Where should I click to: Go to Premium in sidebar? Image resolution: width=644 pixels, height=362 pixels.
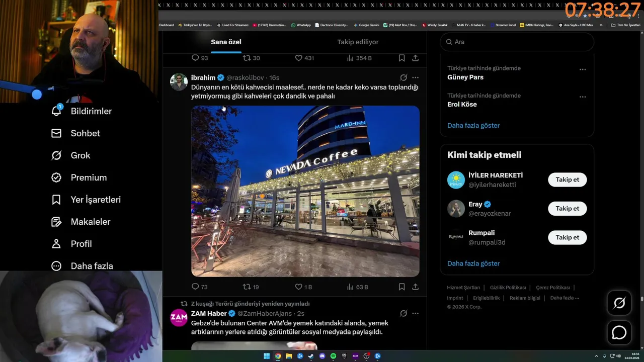click(x=79, y=177)
